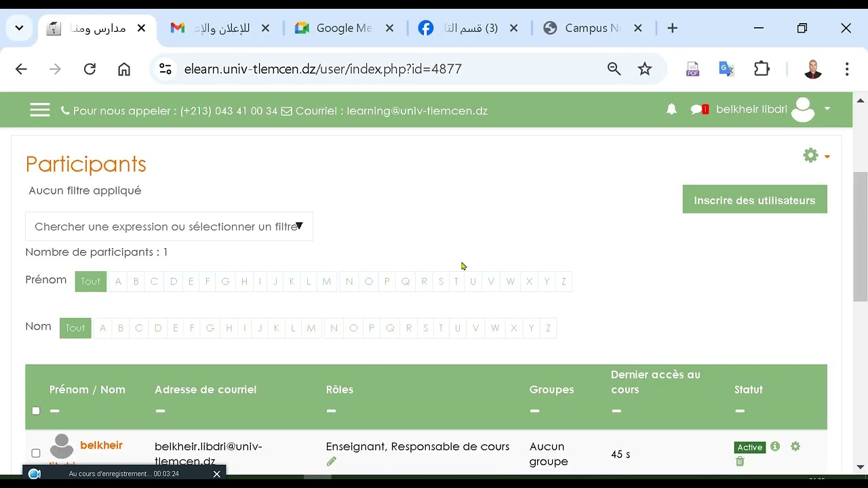Expand the user menu arrow
The width and height of the screenshot is (868, 488).
[x=827, y=108]
